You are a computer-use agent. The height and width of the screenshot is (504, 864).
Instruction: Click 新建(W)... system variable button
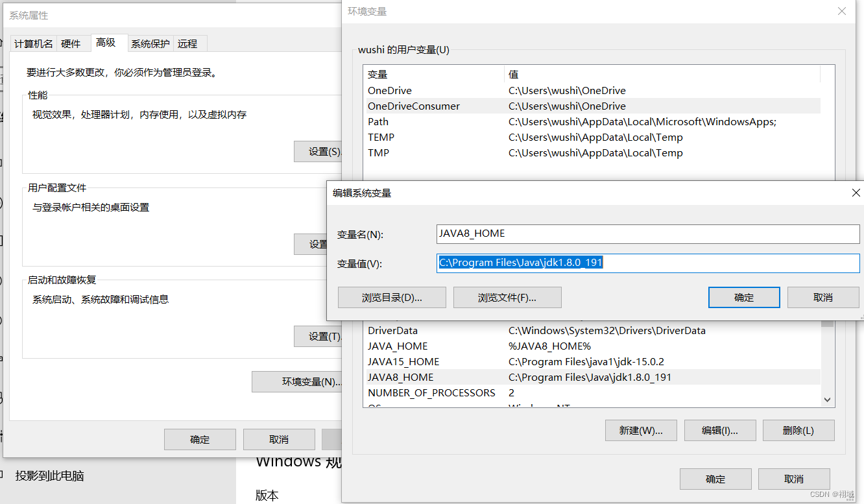(641, 430)
